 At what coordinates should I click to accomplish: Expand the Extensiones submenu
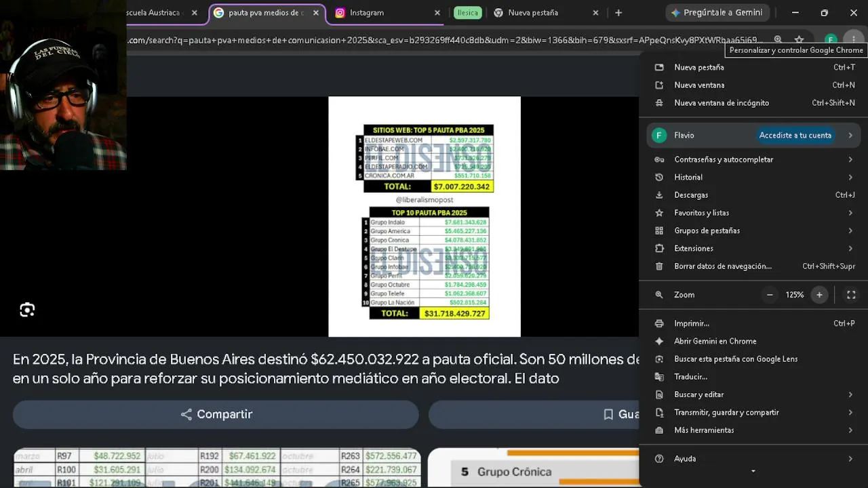(850, 249)
